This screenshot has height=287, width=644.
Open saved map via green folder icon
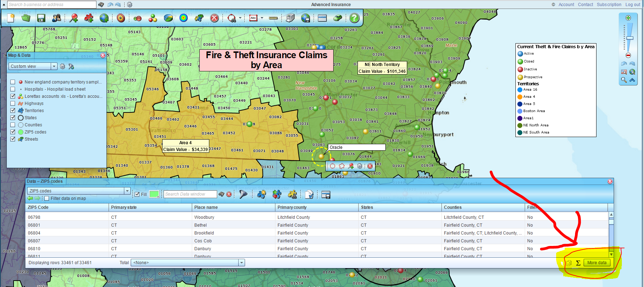click(26, 18)
